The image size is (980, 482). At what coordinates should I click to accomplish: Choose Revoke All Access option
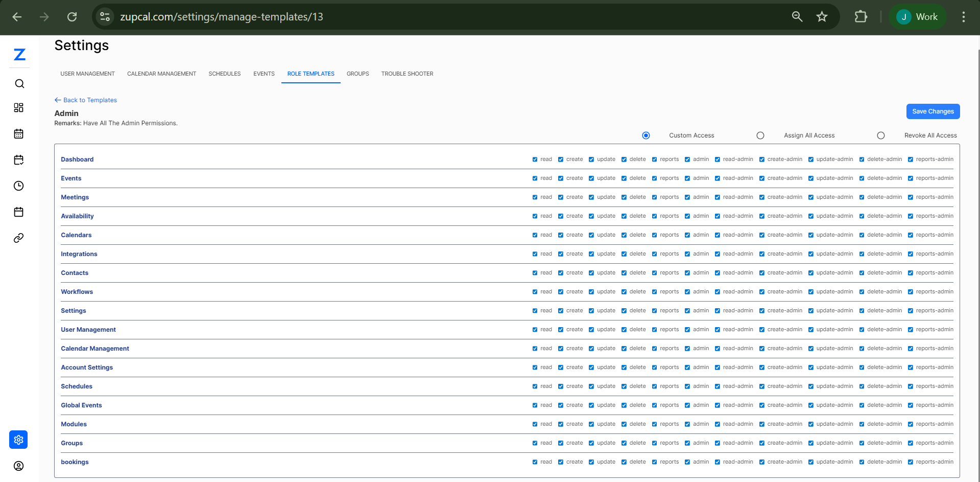pyautogui.click(x=881, y=135)
